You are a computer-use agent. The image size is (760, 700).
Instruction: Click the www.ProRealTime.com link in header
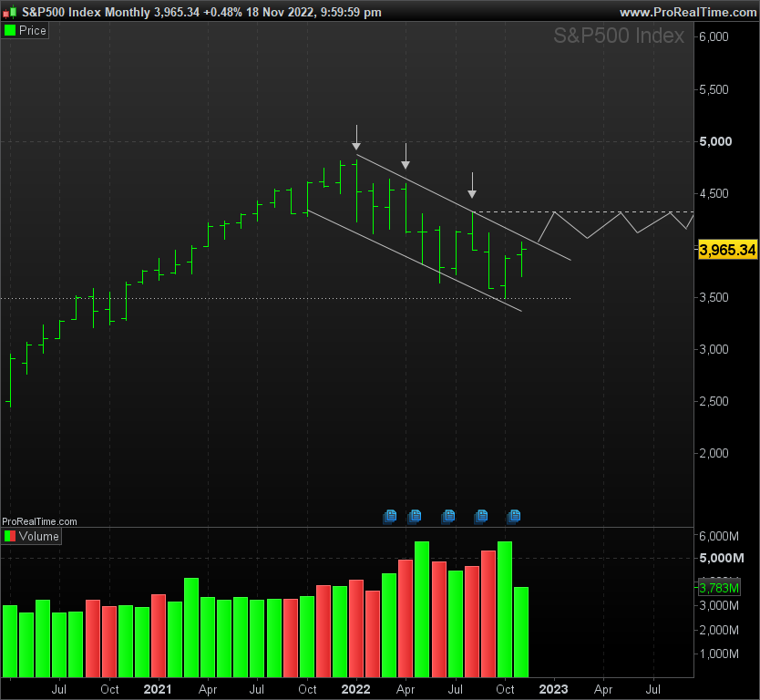click(x=688, y=12)
